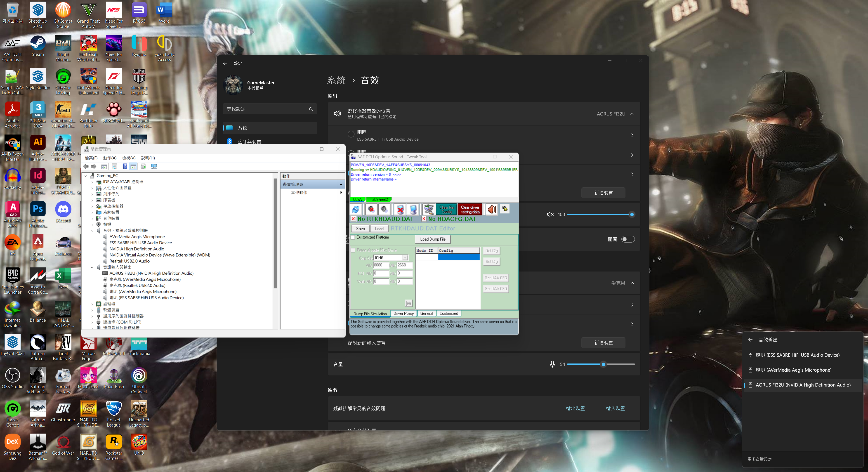Open the Steam desktop shortcut
The height and width of the screenshot is (472, 868).
tap(38, 47)
